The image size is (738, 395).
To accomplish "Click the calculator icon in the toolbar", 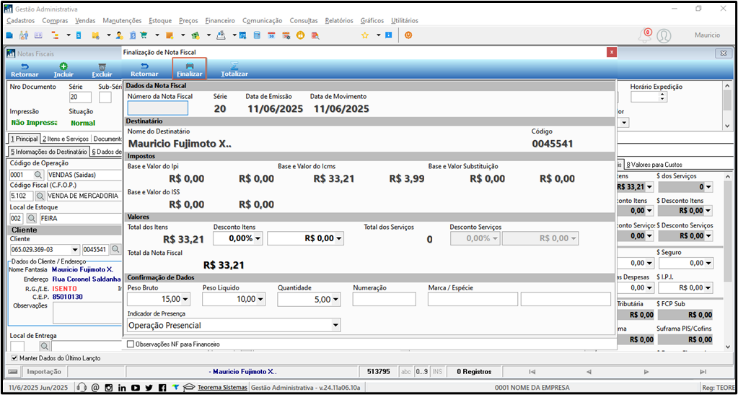I will [257, 35].
